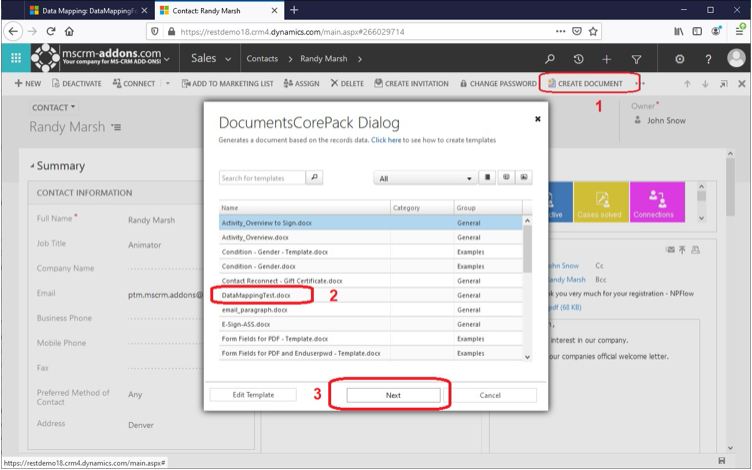Click DEACTIVATE in the command bar
Screen dimensions: 752x470
[x=77, y=83]
